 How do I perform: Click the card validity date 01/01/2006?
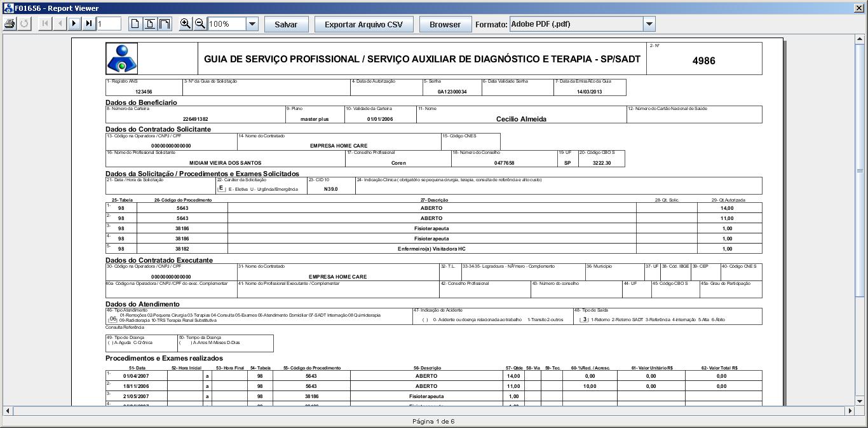pos(380,119)
